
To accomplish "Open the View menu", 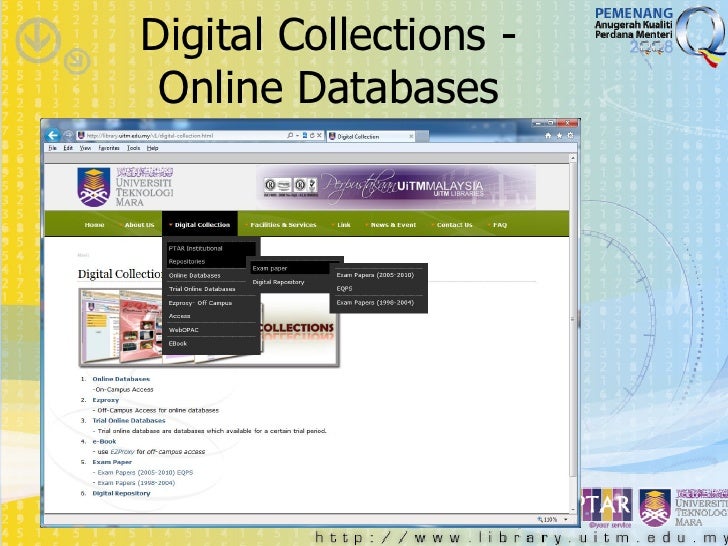I will pos(85,148).
